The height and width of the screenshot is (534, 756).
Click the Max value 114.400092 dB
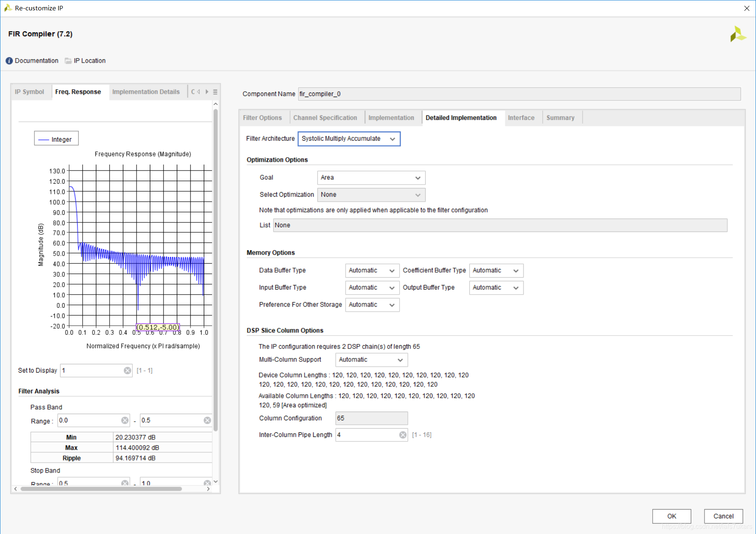(x=137, y=448)
